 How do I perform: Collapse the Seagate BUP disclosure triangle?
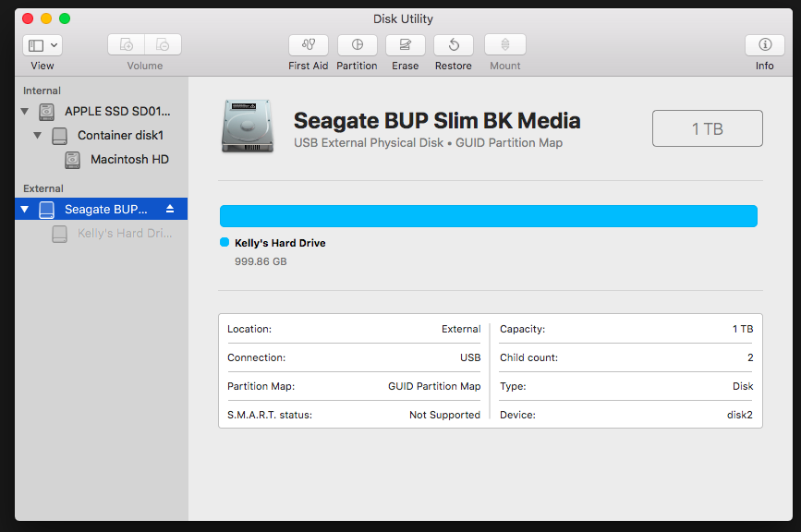pyautogui.click(x=25, y=210)
